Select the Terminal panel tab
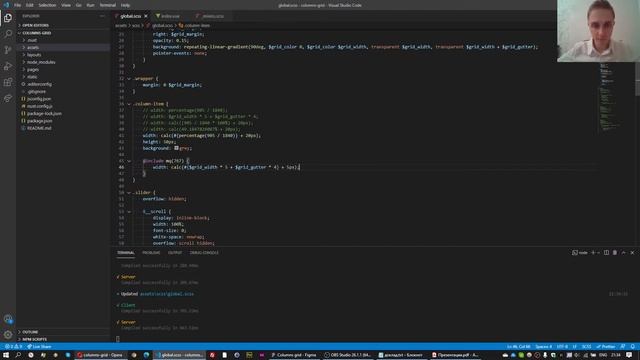Image resolution: width=640 pixels, height=360 pixels. [x=126, y=253]
